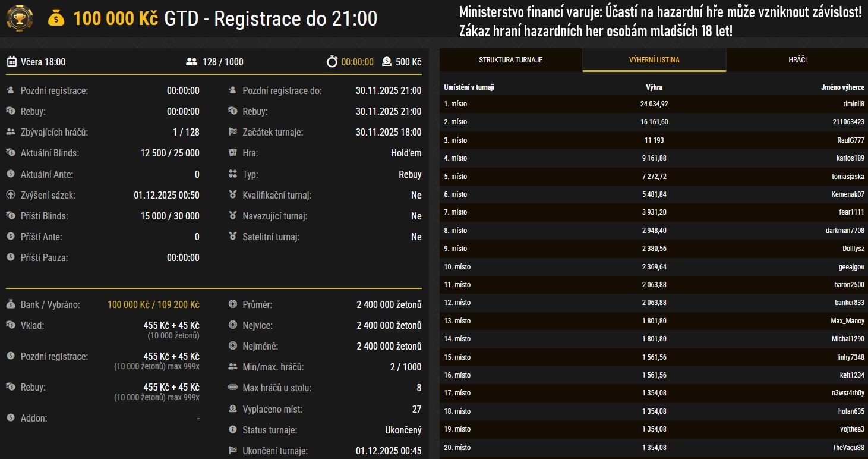Click the prize 24 034,92
The image size is (868, 459).
(x=654, y=104)
